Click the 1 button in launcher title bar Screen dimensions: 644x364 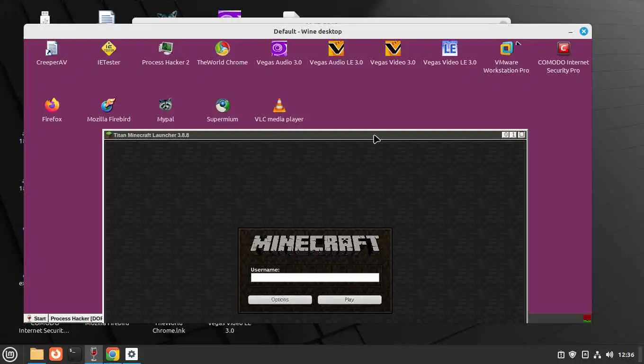point(513,135)
